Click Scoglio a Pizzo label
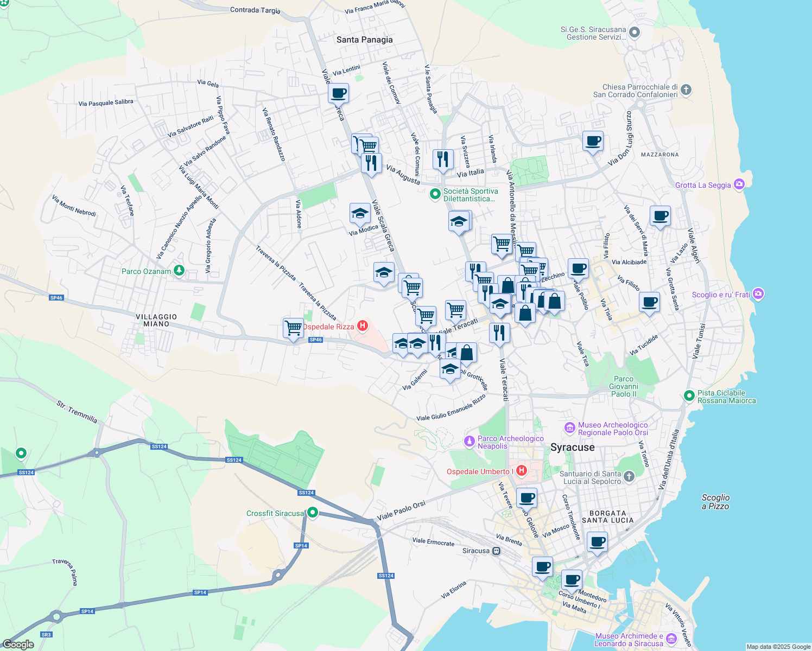The width and height of the screenshot is (812, 651). point(715,502)
